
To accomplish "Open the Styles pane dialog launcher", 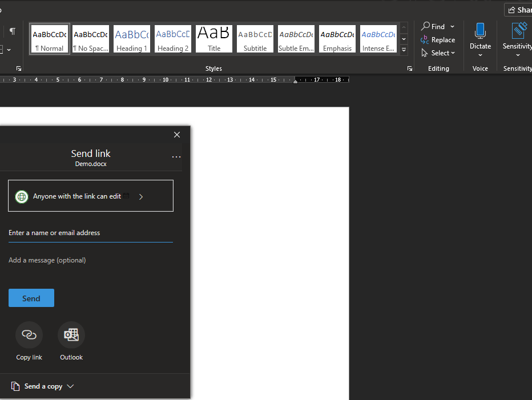I will (409, 68).
